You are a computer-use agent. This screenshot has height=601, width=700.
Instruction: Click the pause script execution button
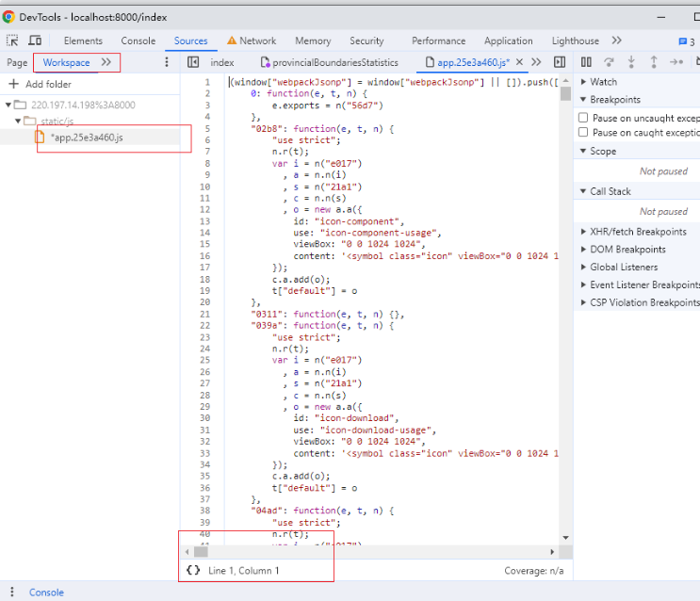(x=585, y=62)
